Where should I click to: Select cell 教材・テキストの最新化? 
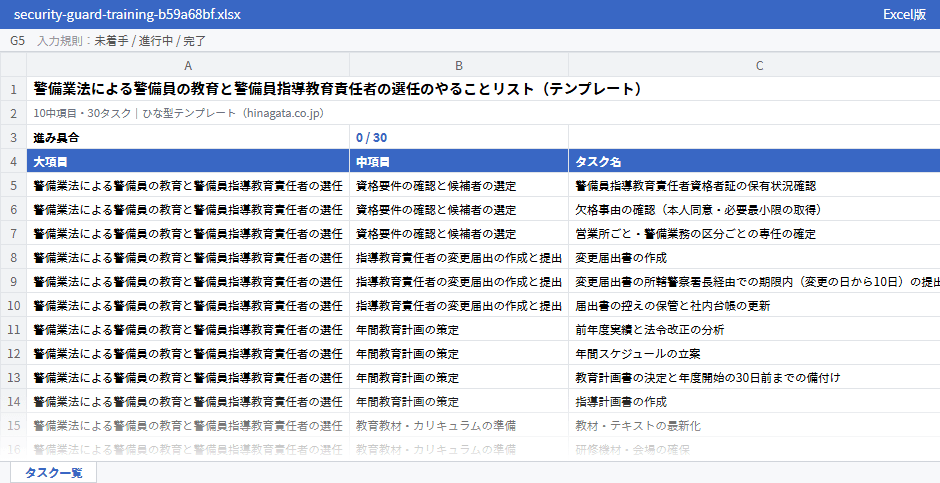point(754,425)
